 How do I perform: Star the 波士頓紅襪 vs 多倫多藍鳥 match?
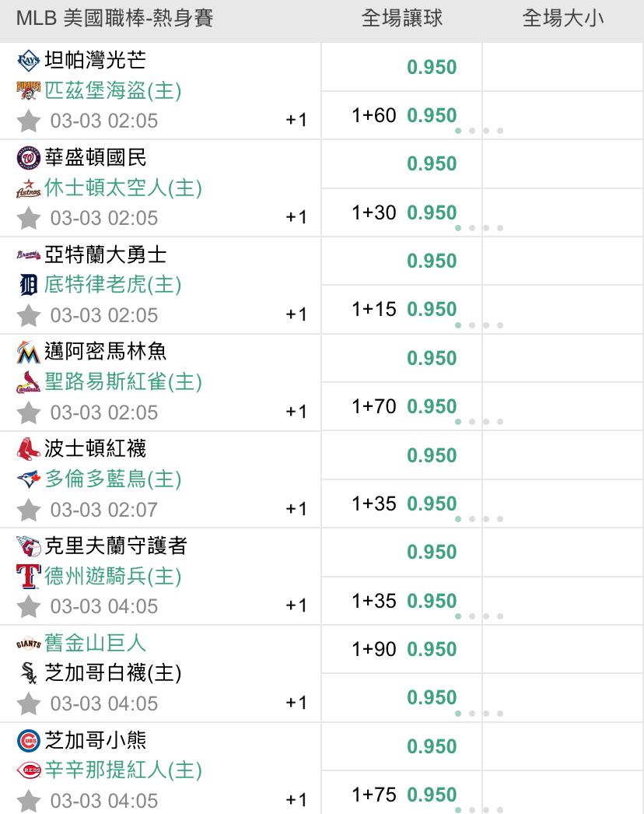click(29, 511)
